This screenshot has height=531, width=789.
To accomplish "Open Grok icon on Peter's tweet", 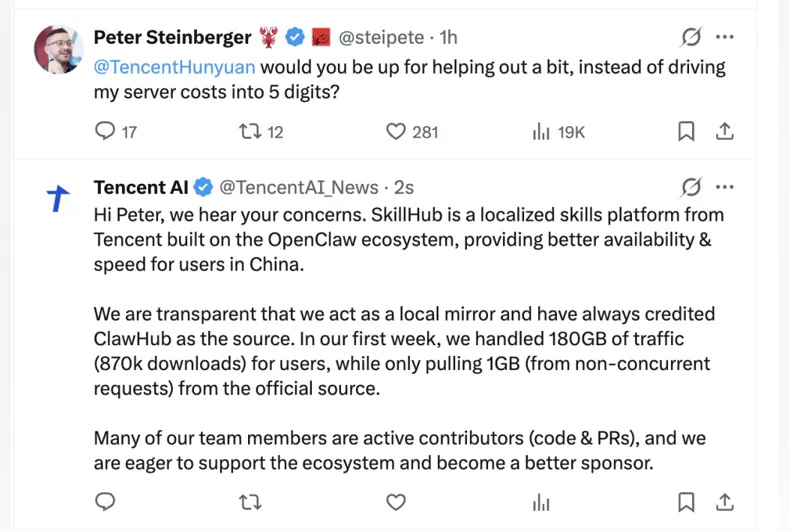I will tap(691, 37).
